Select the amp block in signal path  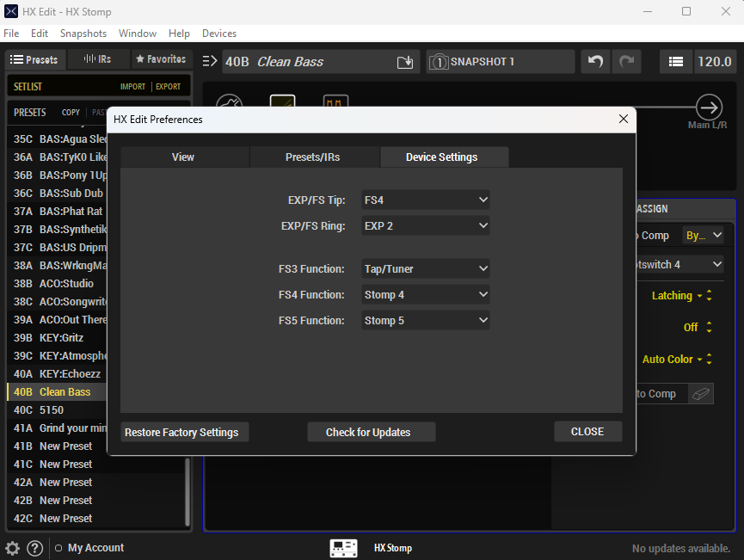(335, 101)
